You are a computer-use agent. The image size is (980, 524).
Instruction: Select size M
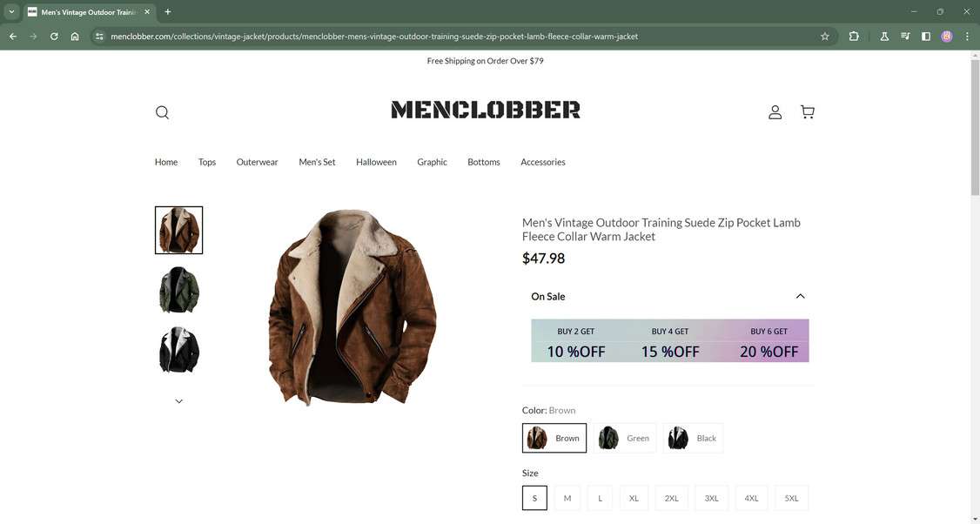point(567,498)
